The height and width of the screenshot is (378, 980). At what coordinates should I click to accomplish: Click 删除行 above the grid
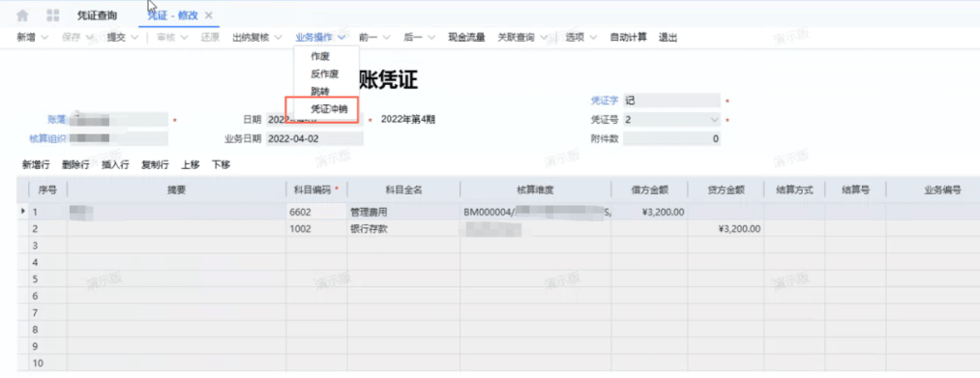point(75,165)
